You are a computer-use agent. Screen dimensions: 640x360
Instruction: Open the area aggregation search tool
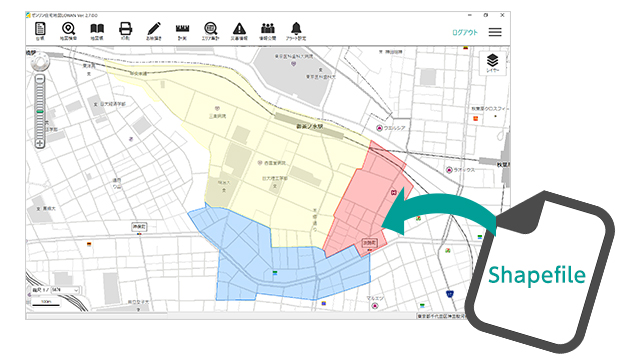coord(211,31)
